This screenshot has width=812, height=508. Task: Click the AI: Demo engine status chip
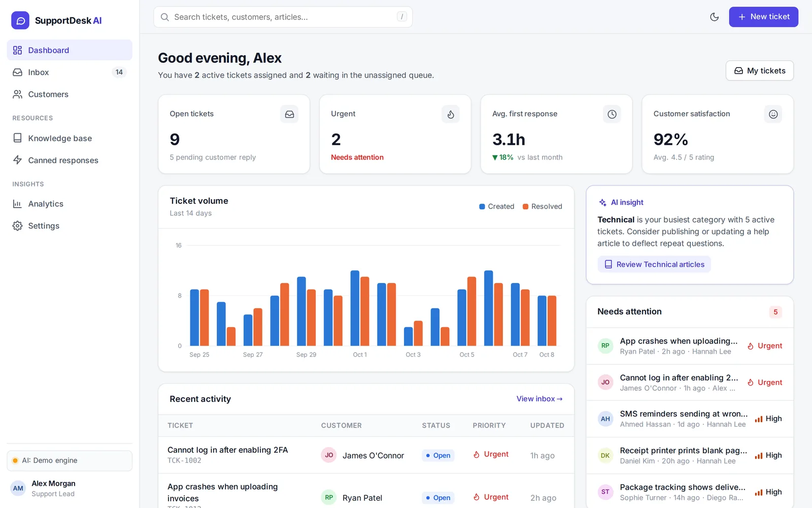[70, 461]
